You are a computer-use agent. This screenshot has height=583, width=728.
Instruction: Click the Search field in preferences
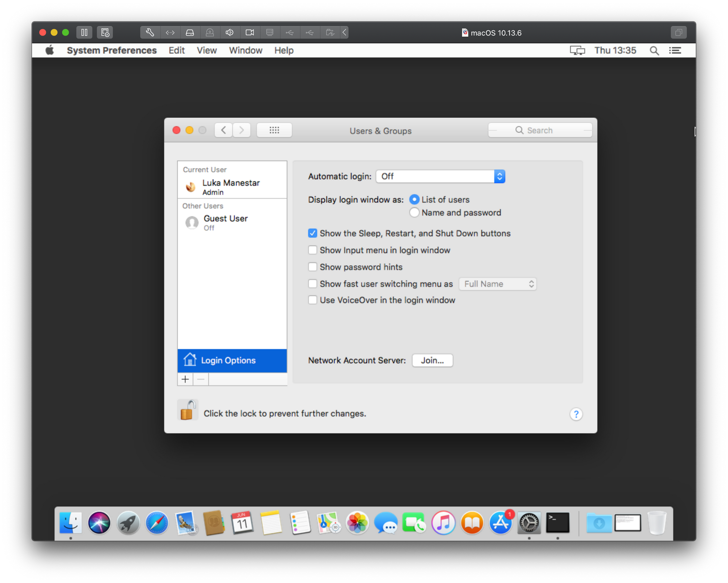coord(540,130)
